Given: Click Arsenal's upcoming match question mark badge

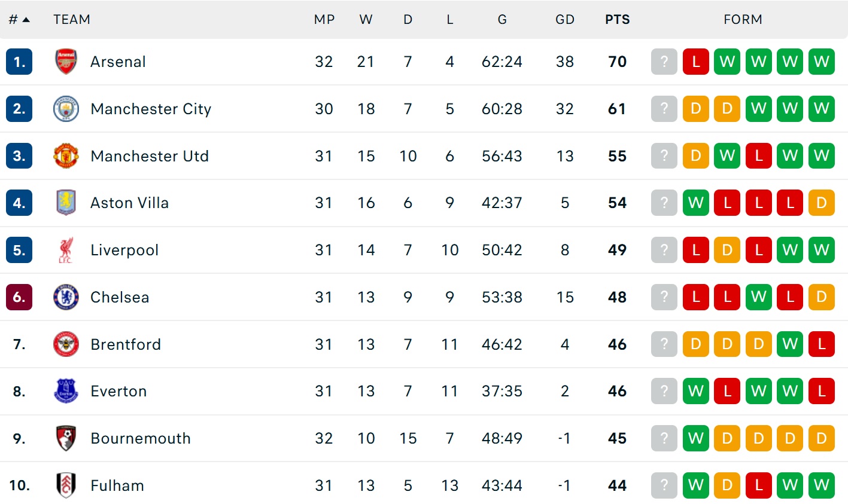Looking at the screenshot, I should click(664, 62).
